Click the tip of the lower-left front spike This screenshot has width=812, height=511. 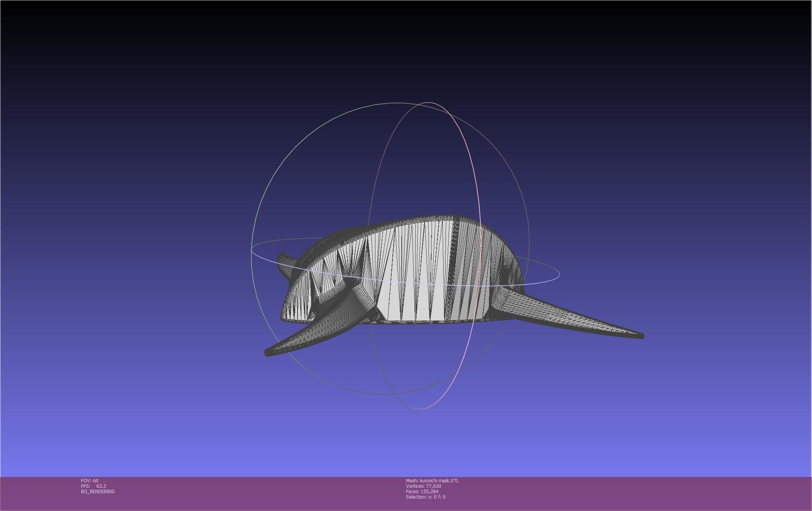(x=267, y=352)
